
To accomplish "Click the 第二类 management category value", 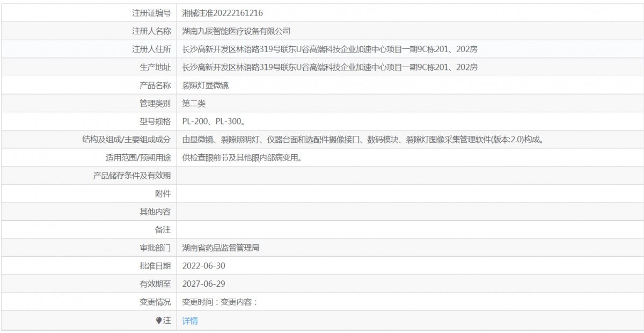I will coord(194,103).
